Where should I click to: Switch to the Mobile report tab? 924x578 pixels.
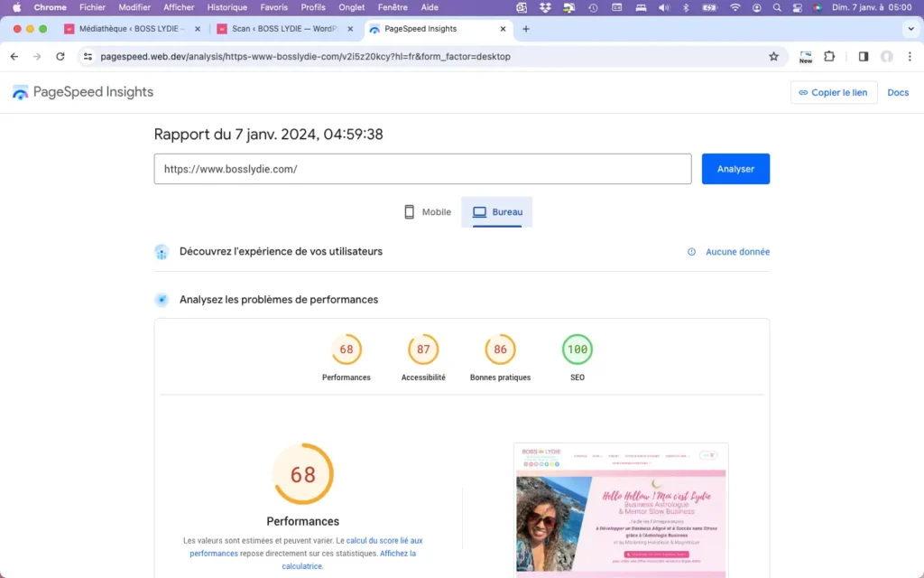[427, 212]
